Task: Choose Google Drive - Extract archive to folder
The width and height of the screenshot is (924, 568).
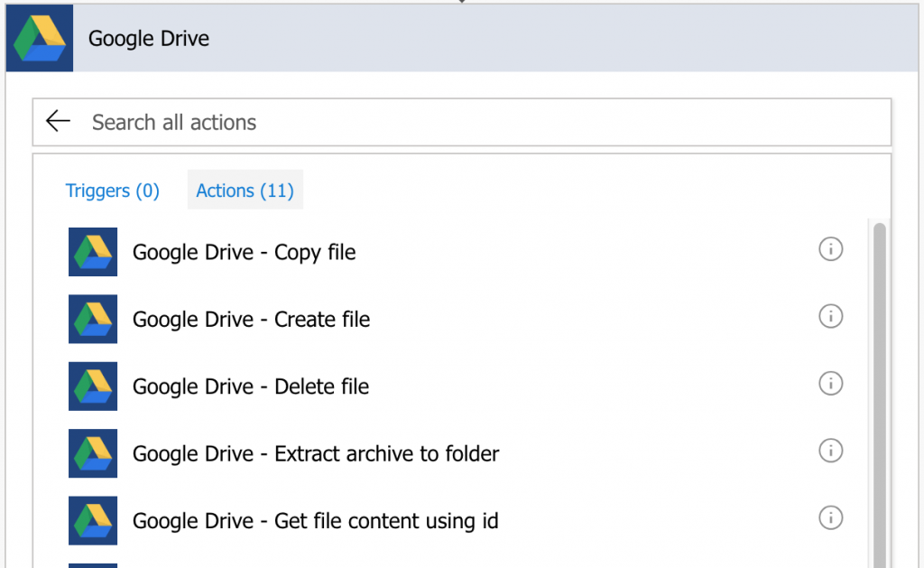Action: tap(315, 454)
